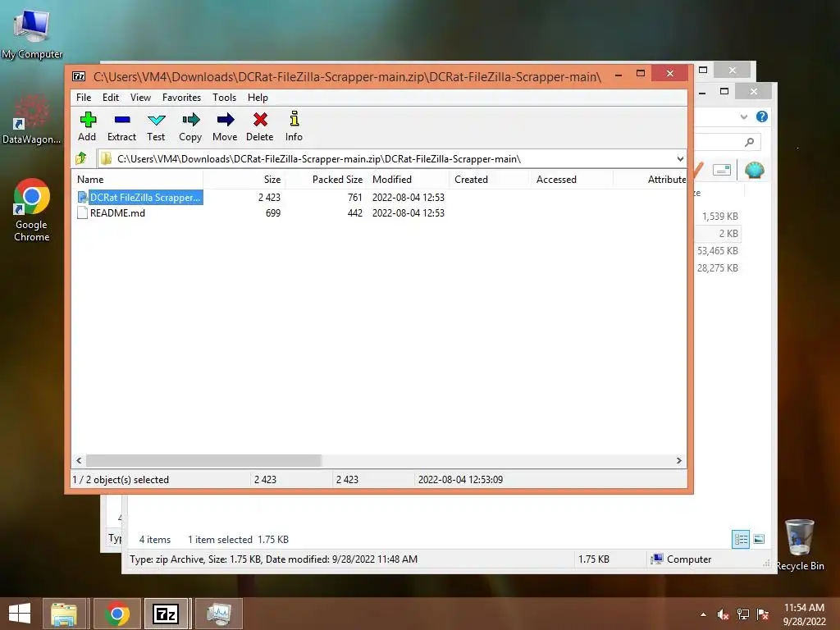840x630 pixels.
Task: Switch Explorer to details view icon
Action: 741,539
